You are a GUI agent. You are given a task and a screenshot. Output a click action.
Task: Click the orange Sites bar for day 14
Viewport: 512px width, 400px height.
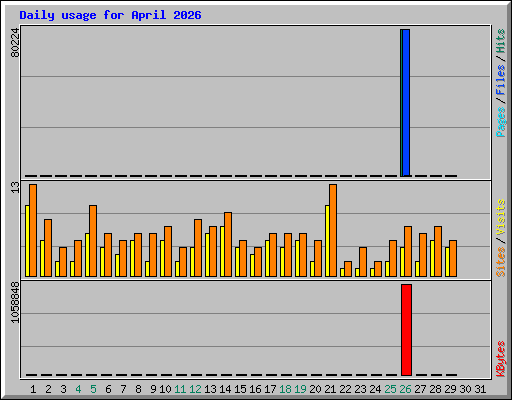pyautogui.click(x=228, y=244)
